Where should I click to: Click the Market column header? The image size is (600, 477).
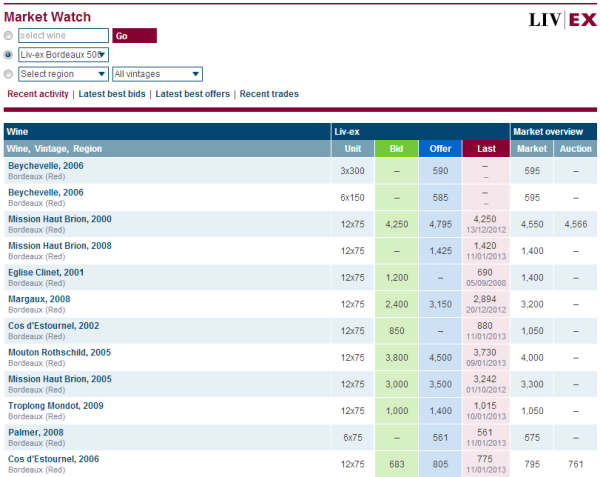(x=532, y=149)
